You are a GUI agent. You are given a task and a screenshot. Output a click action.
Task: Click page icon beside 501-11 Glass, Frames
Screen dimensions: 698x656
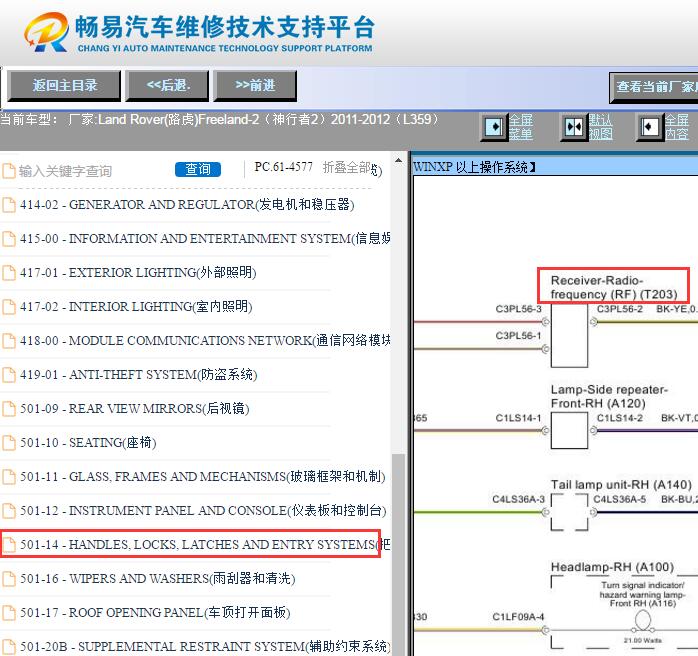pyautogui.click(x=8, y=477)
